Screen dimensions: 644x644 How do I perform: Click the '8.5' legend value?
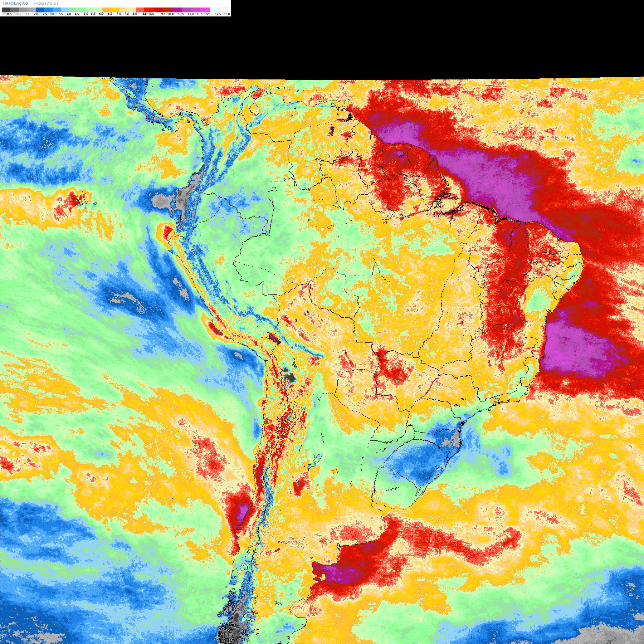145,14
